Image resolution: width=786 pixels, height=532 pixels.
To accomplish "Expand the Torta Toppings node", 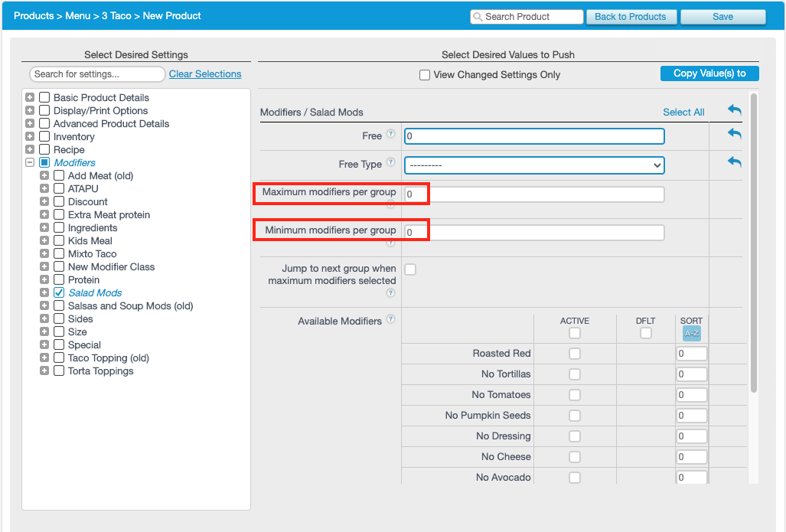I will pos(44,371).
